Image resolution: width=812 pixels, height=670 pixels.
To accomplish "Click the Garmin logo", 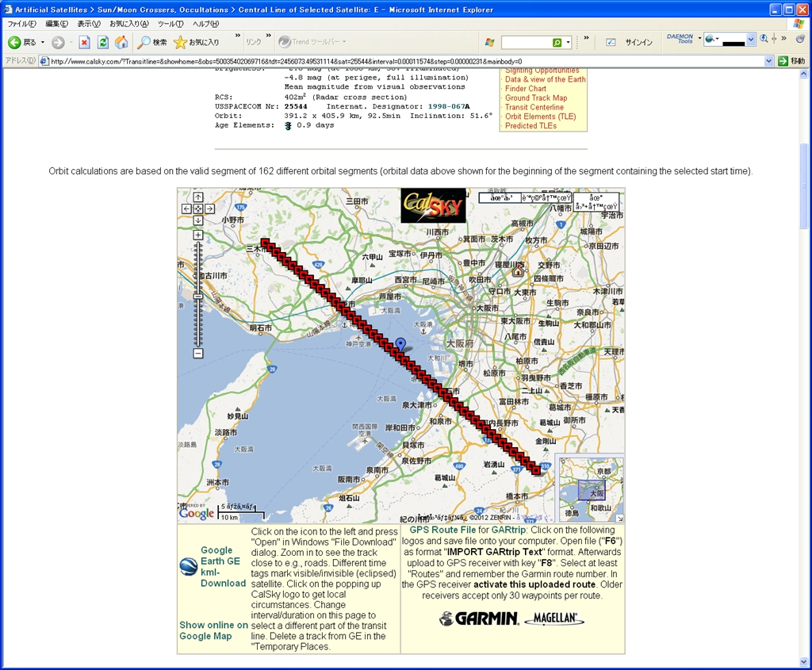I will [479, 618].
